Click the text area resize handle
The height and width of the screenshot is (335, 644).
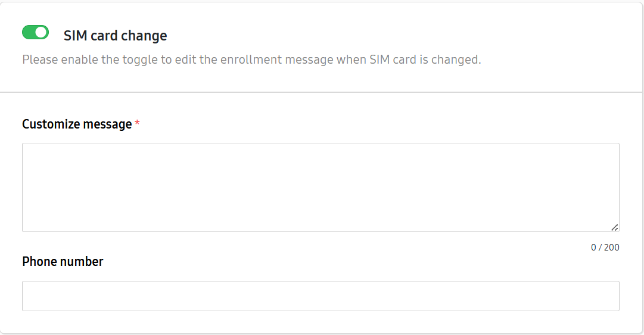pos(614,227)
